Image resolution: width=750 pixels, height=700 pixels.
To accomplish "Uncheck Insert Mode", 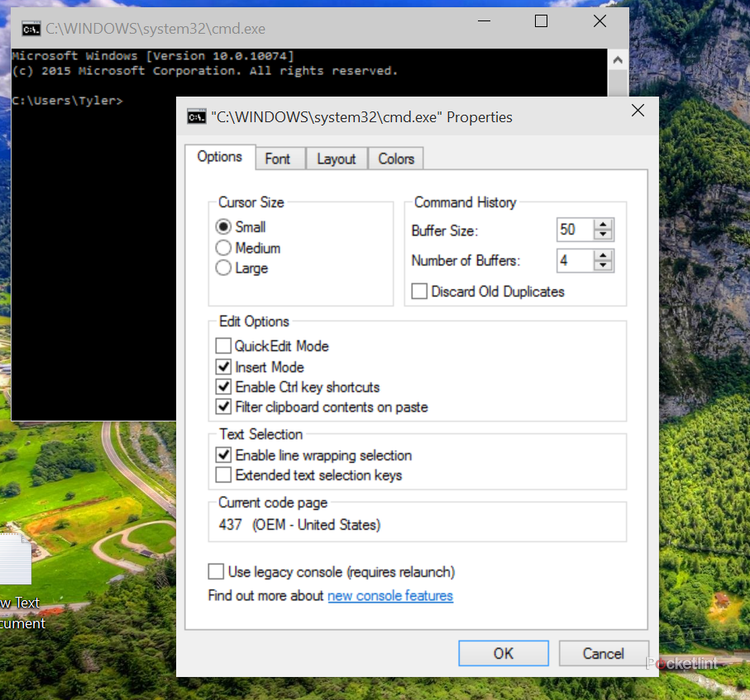I will (x=223, y=367).
